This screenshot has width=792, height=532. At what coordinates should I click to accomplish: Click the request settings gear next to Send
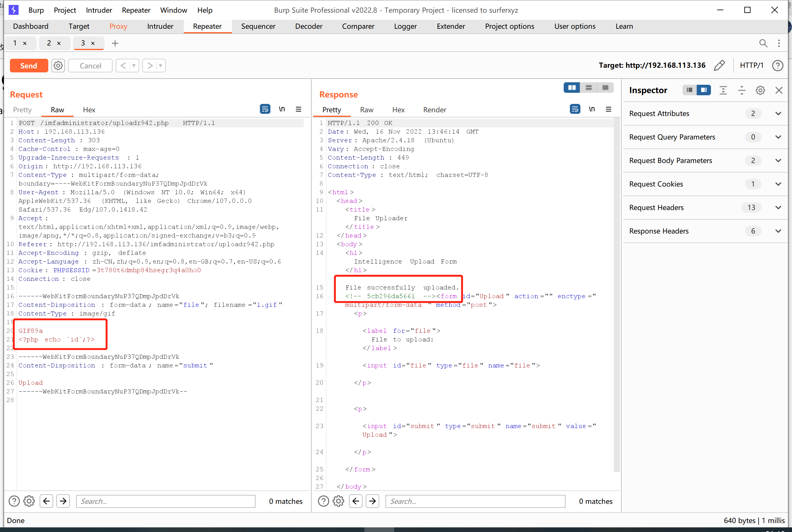58,66
